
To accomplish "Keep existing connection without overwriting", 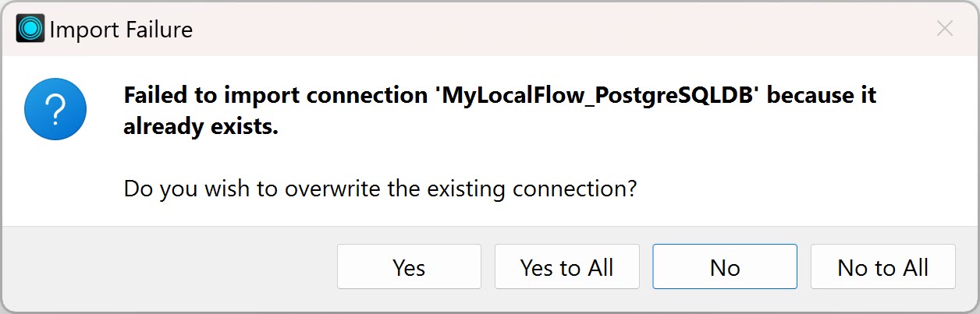I will 725,266.
